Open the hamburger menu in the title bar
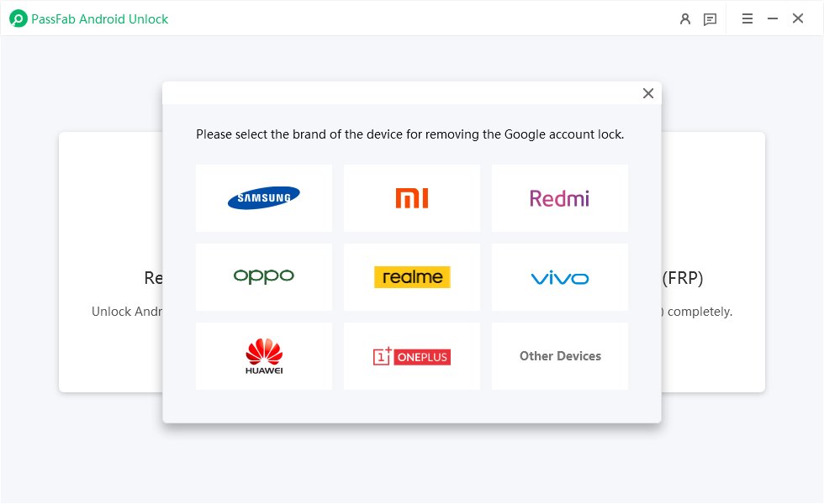 [747, 18]
